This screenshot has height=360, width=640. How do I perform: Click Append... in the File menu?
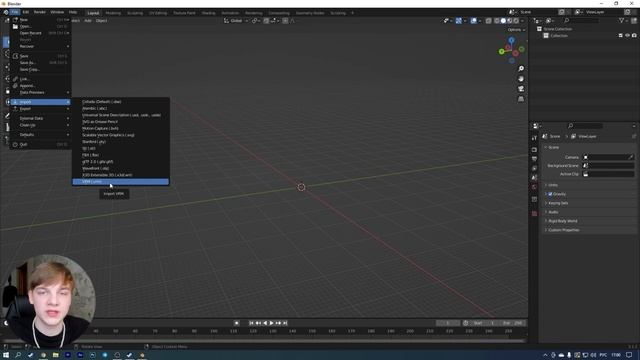tap(41, 86)
